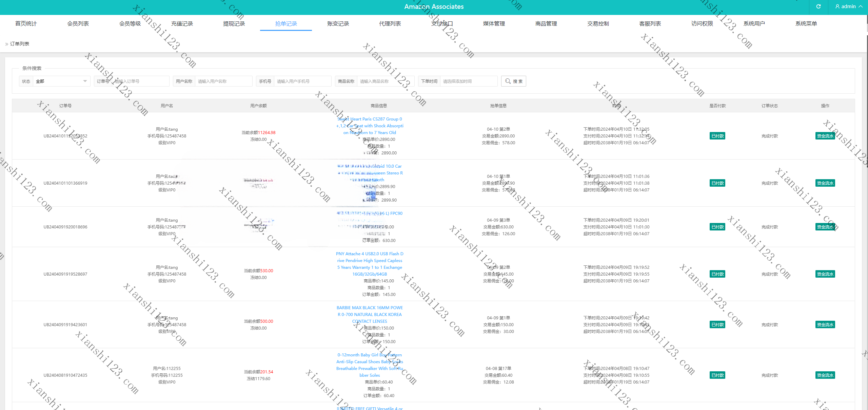Click the 订单状态 column header
The height and width of the screenshot is (410, 868).
pos(770,106)
